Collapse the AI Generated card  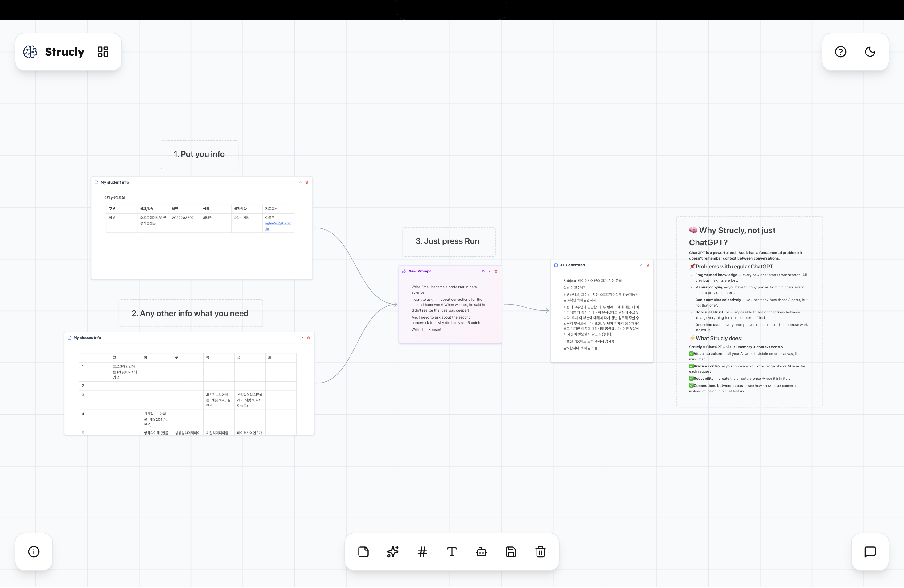(641, 265)
